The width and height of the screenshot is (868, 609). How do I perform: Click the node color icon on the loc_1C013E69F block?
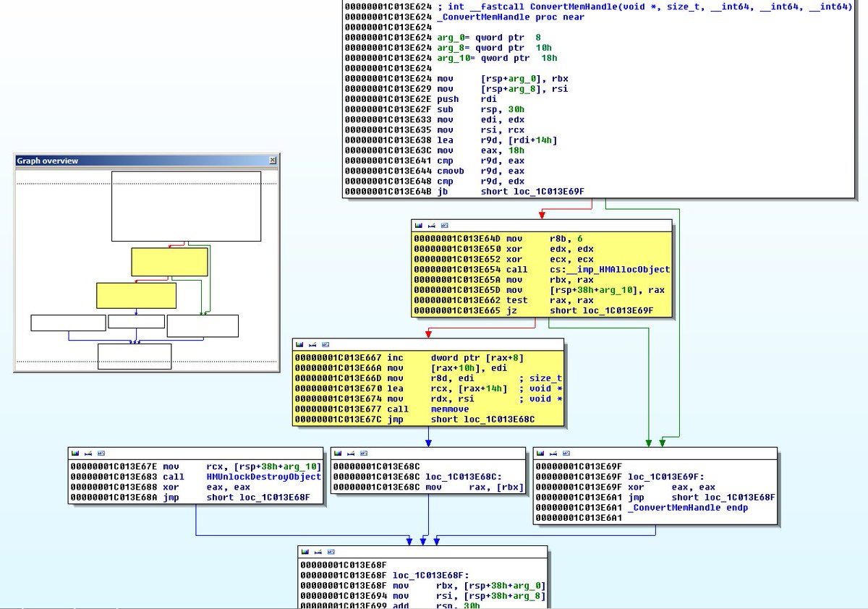point(540,453)
